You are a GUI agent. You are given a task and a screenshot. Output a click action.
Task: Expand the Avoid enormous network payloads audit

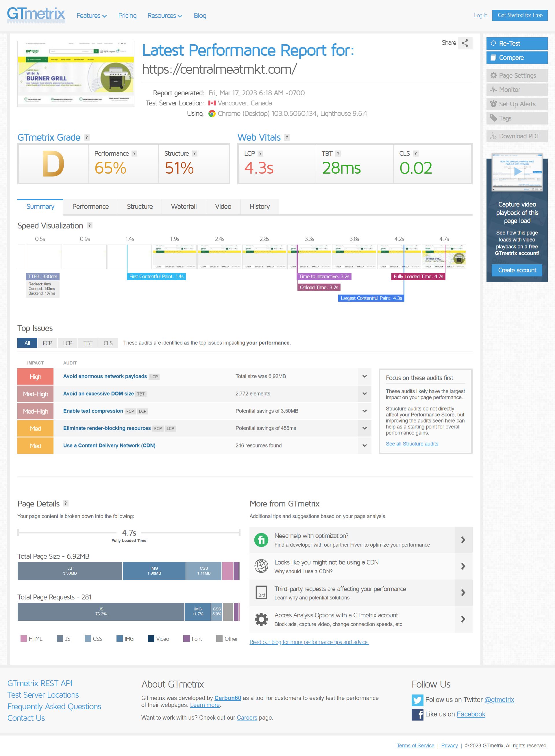click(365, 377)
